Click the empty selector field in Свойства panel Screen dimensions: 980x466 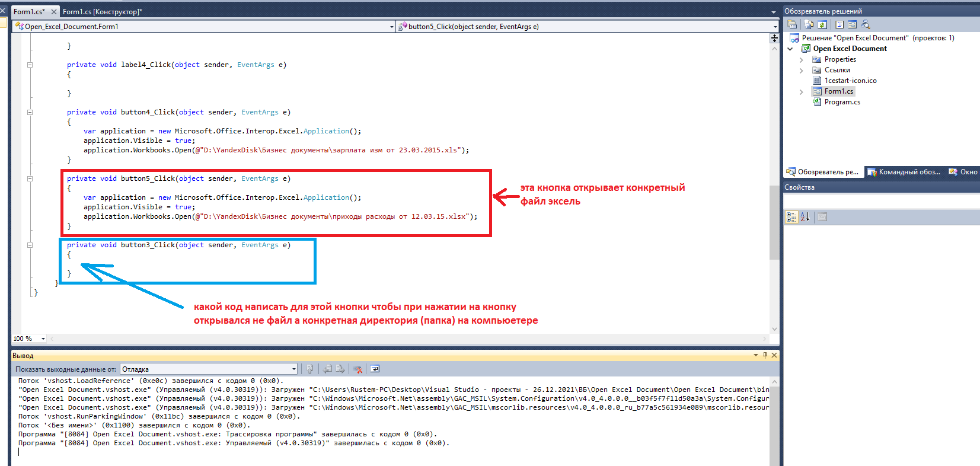(882, 202)
